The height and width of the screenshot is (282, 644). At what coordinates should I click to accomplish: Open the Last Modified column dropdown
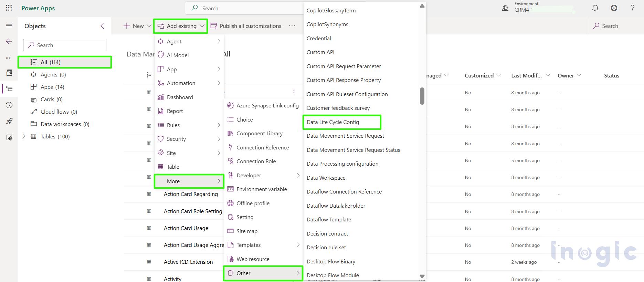548,75
